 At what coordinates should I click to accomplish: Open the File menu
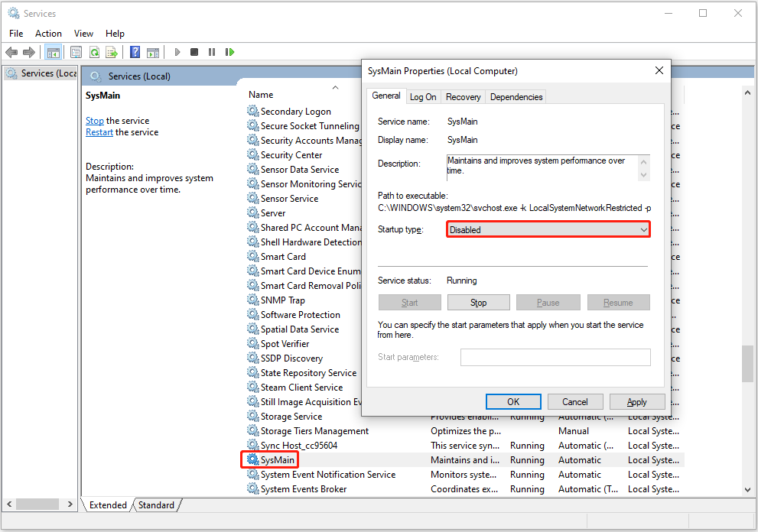tap(16, 34)
